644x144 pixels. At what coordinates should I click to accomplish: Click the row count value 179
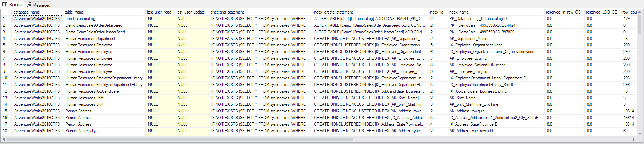[x=629, y=19]
